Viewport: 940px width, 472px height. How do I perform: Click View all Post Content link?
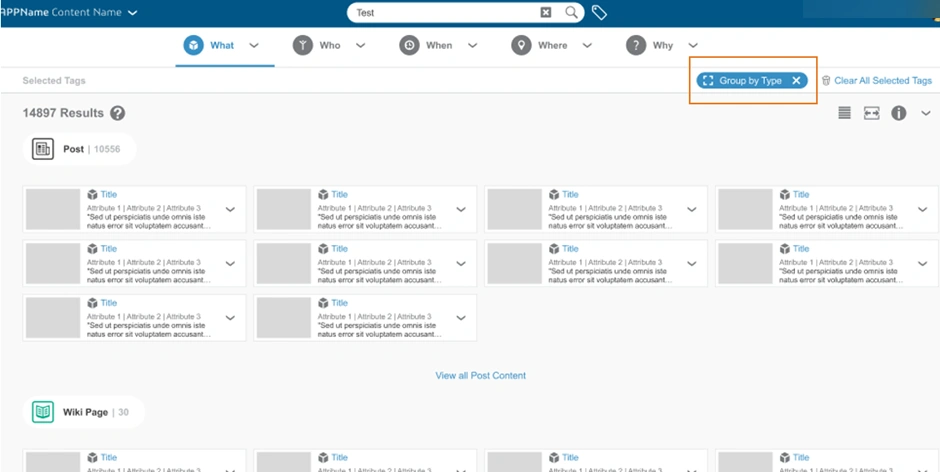[x=480, y=375]
